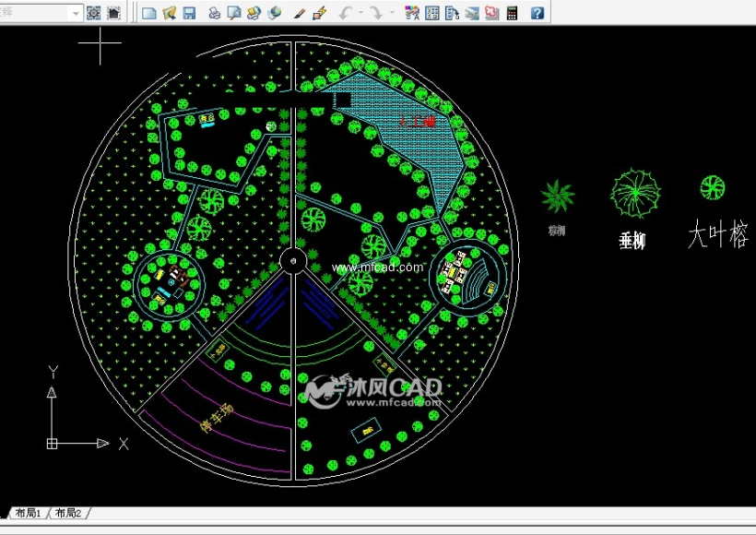Expand the Redo history dropdown arrow

tap(391, 13)
